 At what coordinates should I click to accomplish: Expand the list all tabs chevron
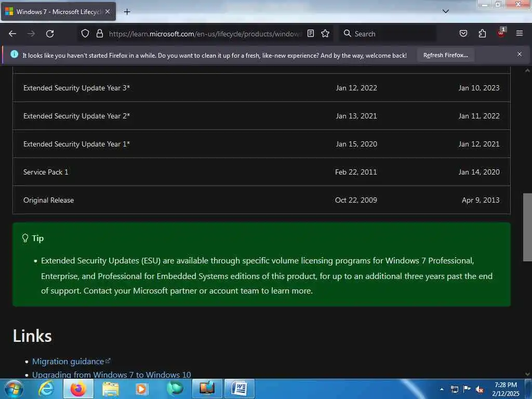click(446, 11)
